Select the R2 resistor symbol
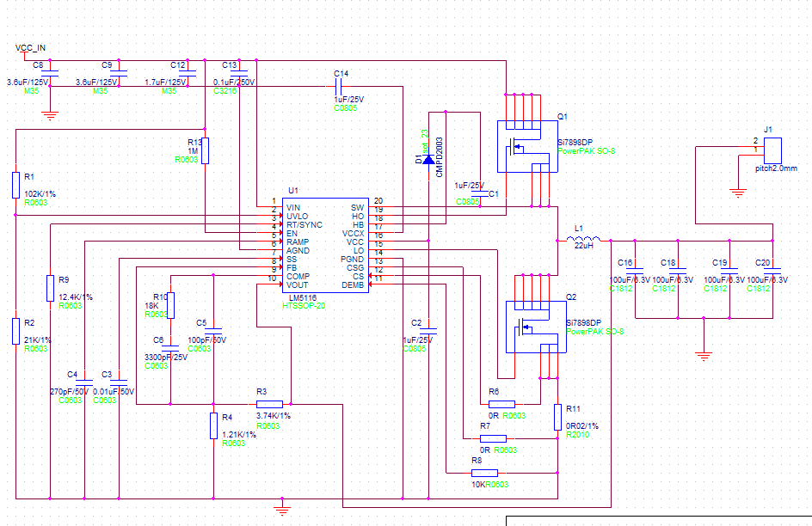This screenshot has width=812, height=526. pos(16,331)
